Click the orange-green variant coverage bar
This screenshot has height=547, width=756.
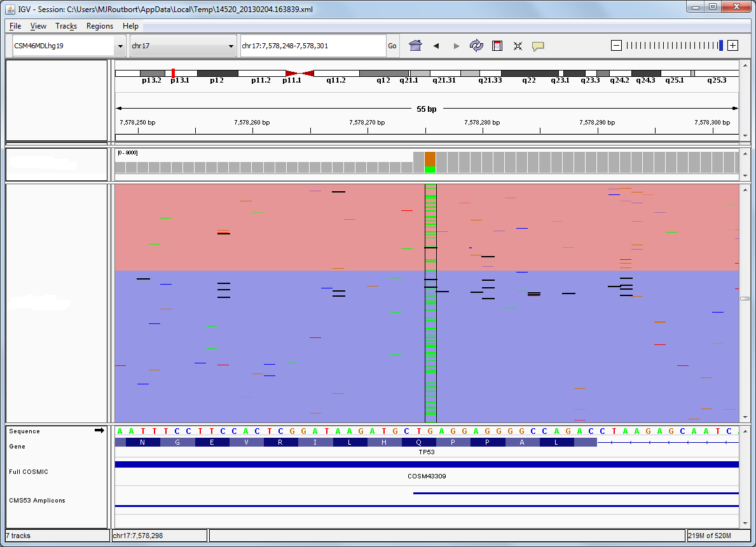430,163
